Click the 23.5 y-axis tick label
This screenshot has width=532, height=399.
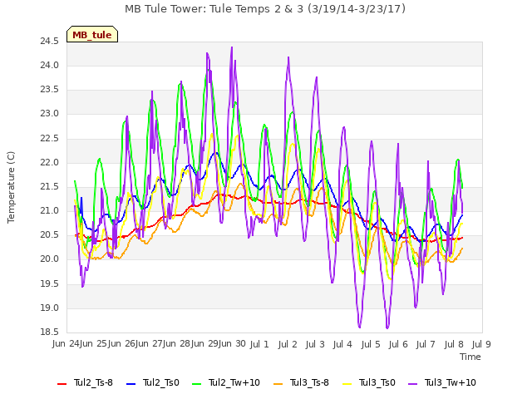pyautogui.click(x=50, y=90)
